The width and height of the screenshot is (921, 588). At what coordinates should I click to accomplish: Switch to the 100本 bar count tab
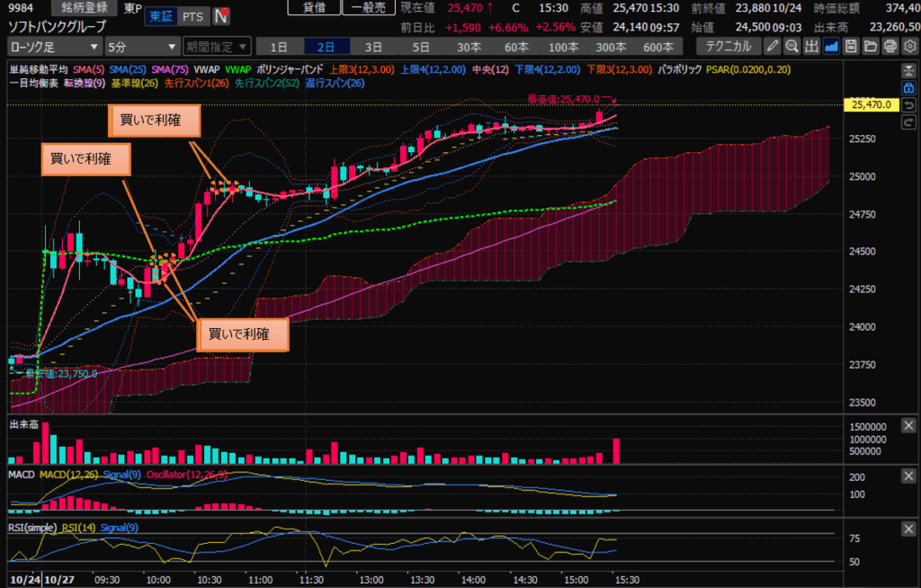(563, 46)
